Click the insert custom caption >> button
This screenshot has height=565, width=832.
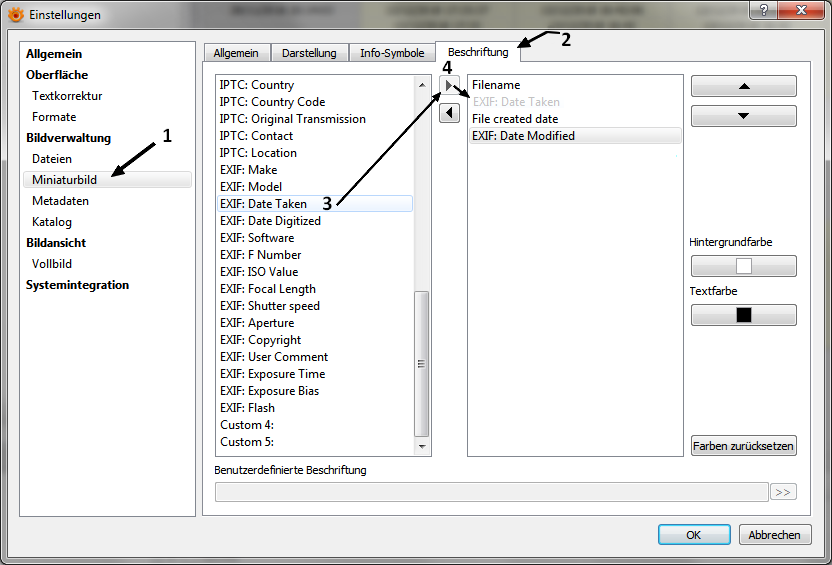coord(783,492)
